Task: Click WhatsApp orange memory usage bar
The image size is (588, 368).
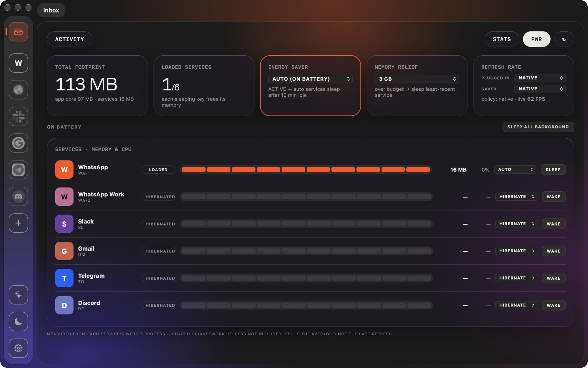Action: 306,170
